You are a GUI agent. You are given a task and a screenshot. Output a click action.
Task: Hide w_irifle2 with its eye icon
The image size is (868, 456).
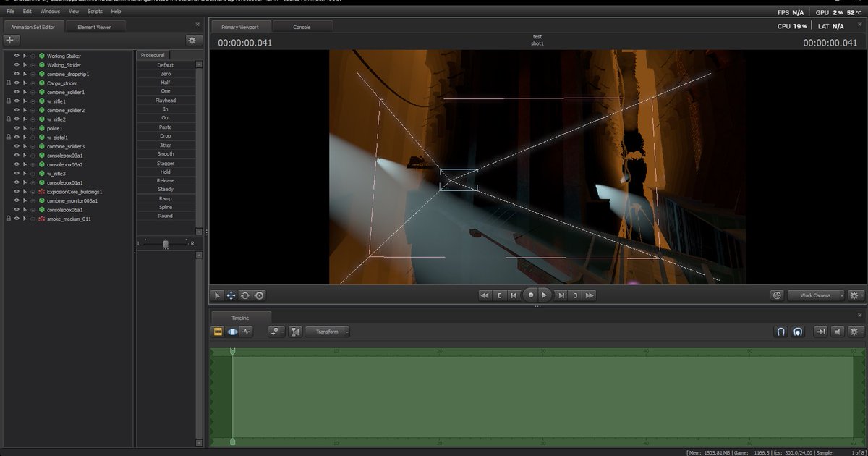pos(17,119)
